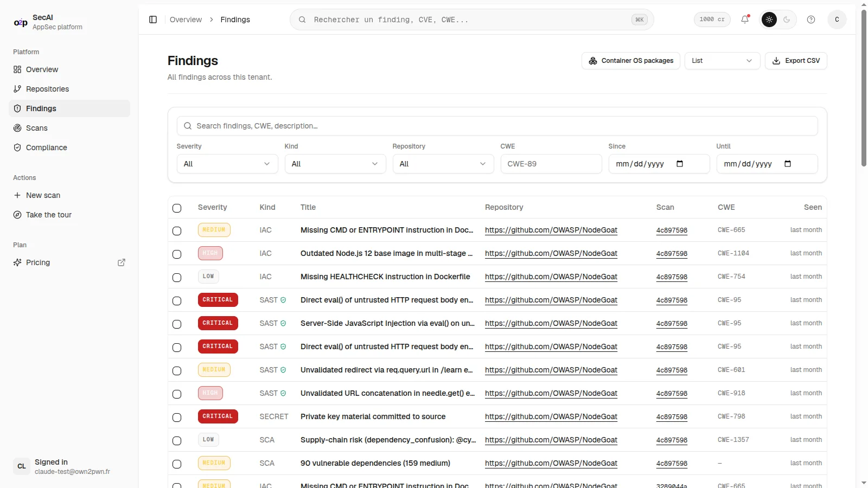868x488 pixels.
Task: Check the Private key material row
Action: point(177,418)
